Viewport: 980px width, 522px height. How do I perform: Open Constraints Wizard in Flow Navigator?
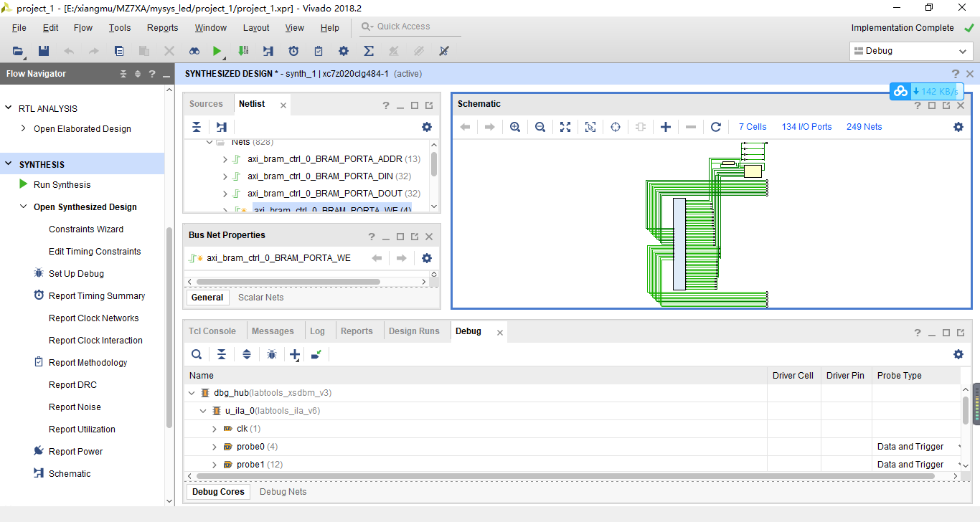pos(85,229)
